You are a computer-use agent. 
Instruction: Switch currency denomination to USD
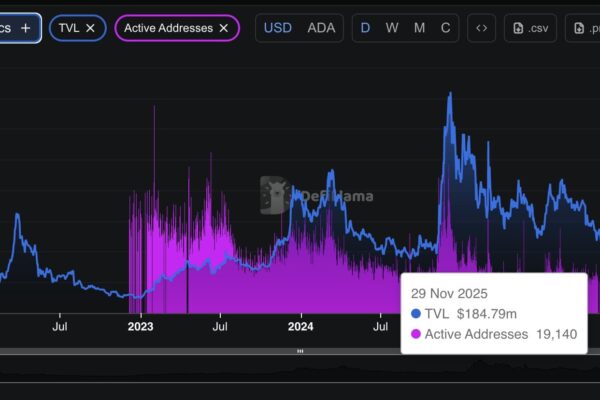click(x=278, y=28)
